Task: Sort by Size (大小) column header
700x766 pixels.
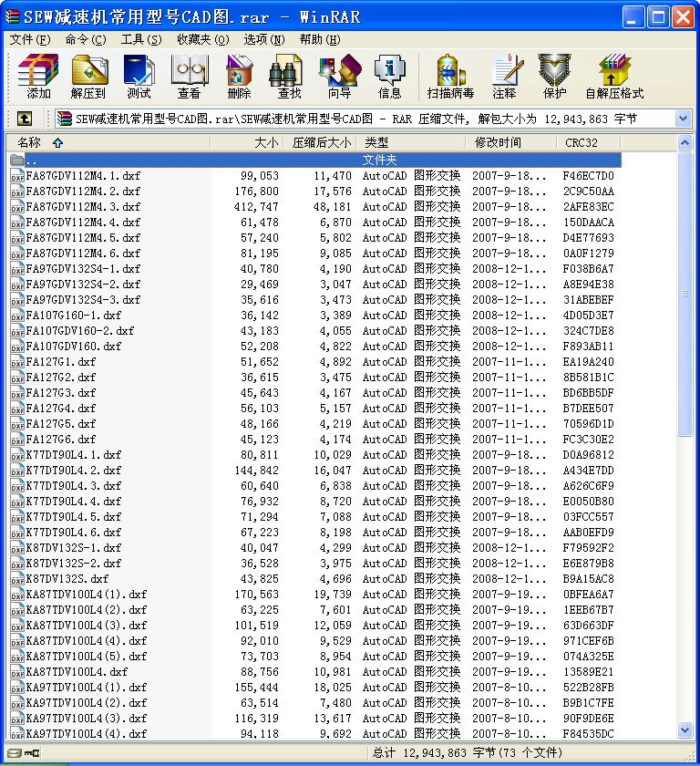Action: [246, 142]
